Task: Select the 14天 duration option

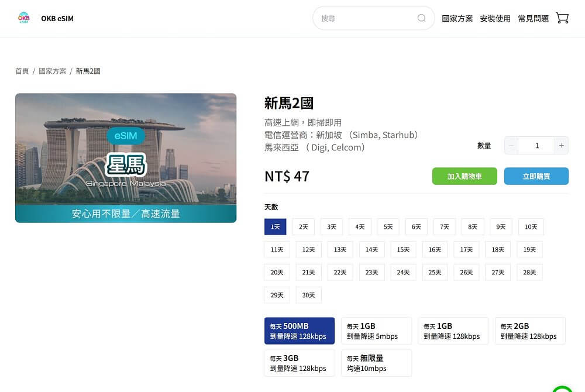Action: [371, 249]
